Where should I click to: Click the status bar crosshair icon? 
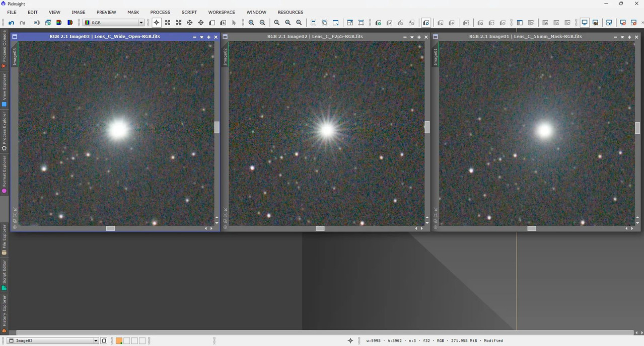pos(350,340)
